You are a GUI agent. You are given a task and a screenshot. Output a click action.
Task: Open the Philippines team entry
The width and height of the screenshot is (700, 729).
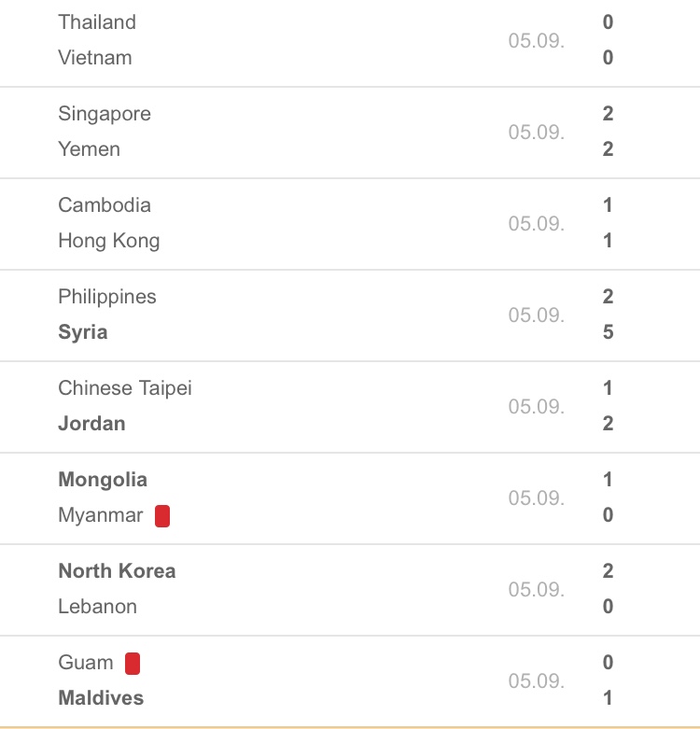(x=107, y=297)
